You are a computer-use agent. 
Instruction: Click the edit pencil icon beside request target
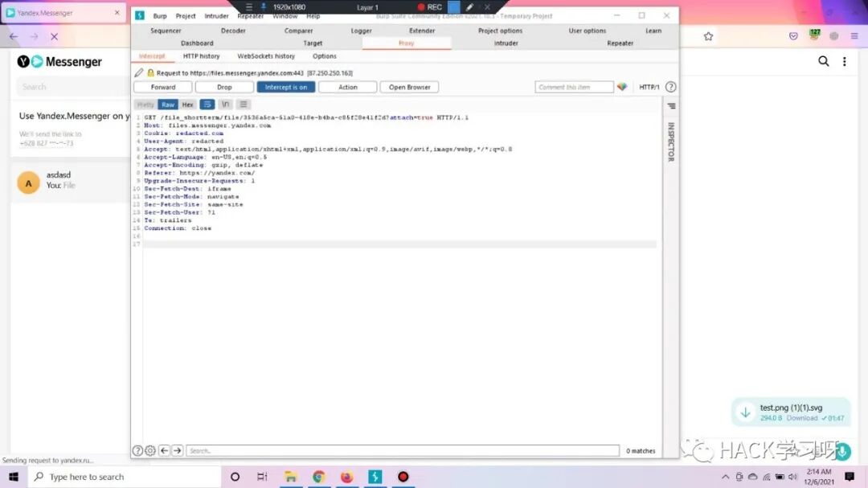click(x=139, y=72)
